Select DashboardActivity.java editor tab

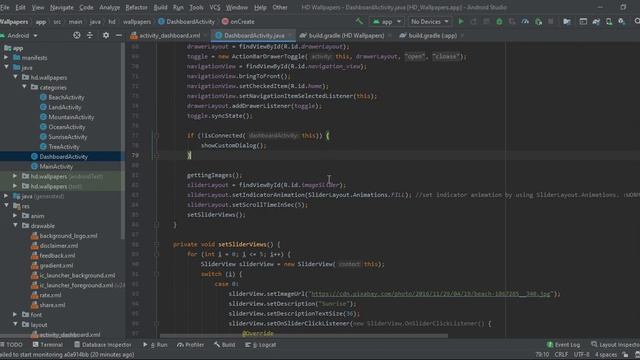(x=254, y=36)
